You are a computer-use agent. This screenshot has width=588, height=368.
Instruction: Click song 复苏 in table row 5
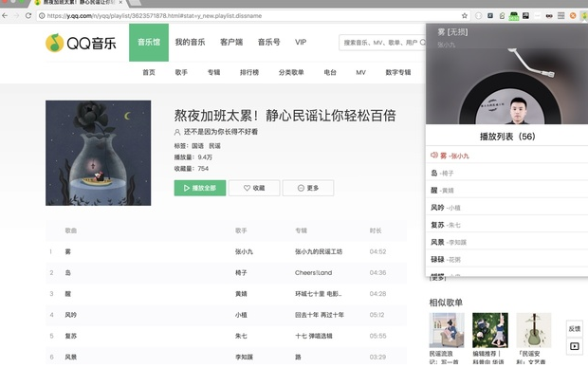[x=71, y=336]
